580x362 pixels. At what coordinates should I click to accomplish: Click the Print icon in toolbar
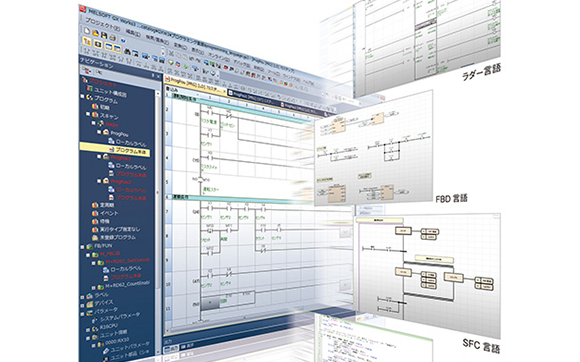pos(113,38)
